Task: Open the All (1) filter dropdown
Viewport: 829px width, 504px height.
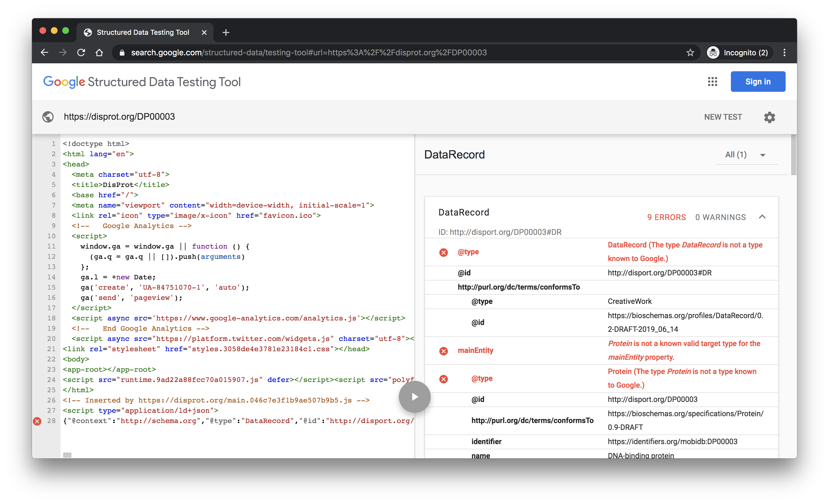Action: coord(747,155)
